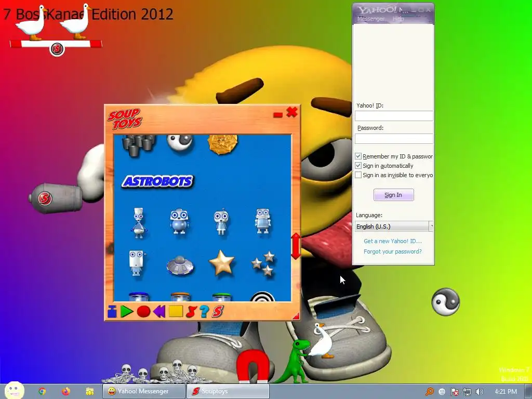Image resolution: width=532 pixels, height=399 pixels.
Task: Select the three small stars toy
Action: (x=263, y=263)
